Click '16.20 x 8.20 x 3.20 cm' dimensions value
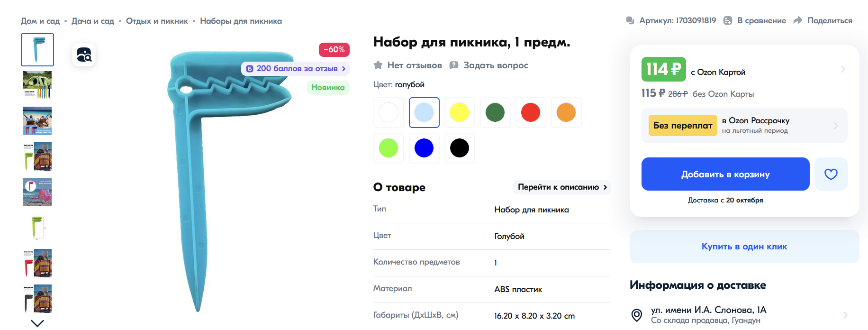 [534, 316]
